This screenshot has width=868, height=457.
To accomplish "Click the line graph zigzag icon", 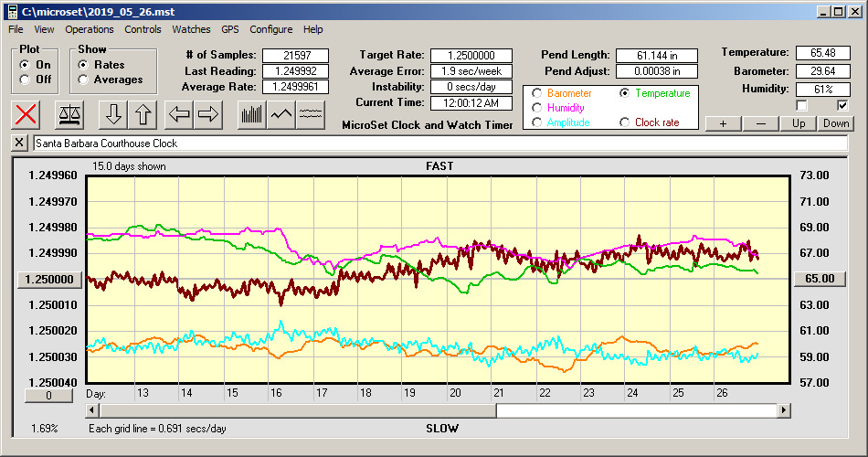I will pos(281,114).
